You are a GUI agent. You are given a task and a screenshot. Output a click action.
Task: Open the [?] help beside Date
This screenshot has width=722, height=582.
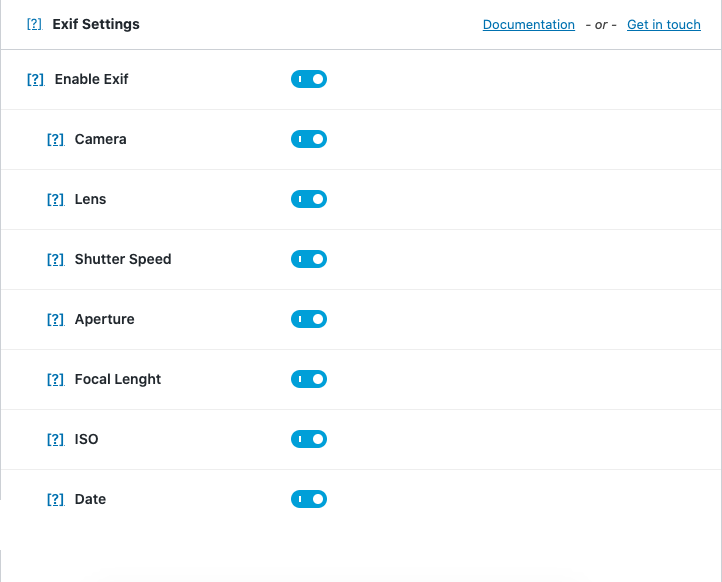point(55,499)
